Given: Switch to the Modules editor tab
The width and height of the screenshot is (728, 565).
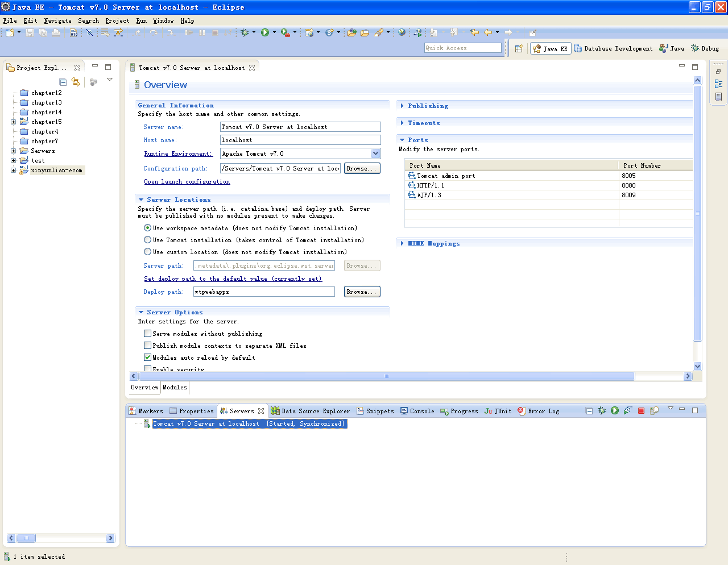Looking at the screenshot, I should (x=175, y=387).
